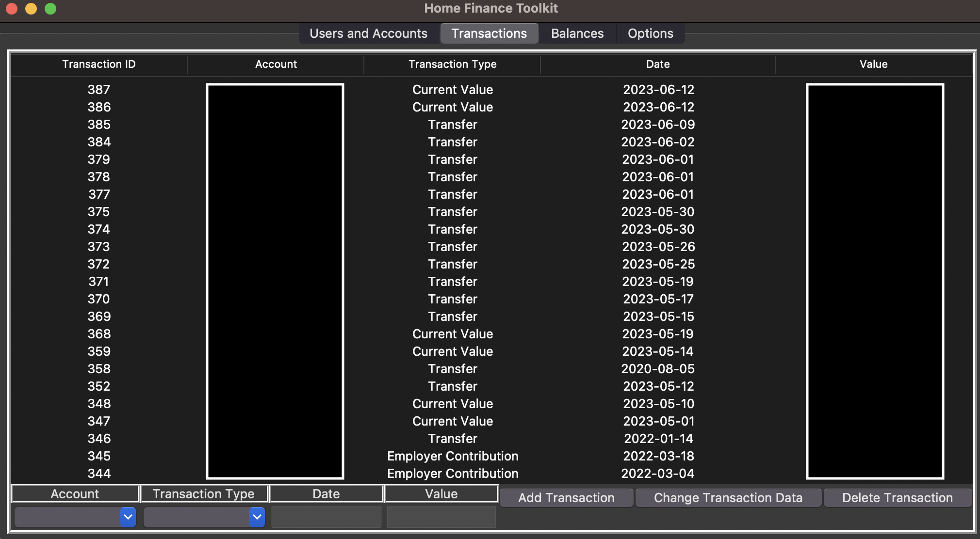Select transaction ID 384 row

(491, 142)
